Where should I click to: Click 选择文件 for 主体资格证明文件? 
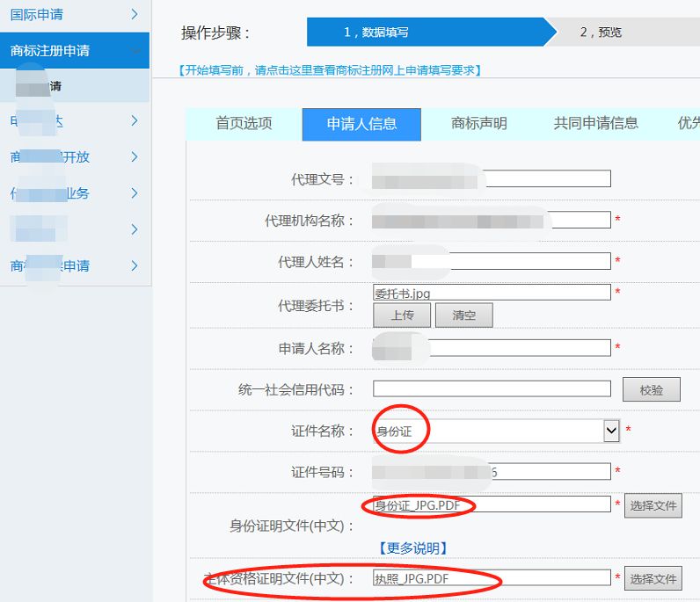pos(653,578)
